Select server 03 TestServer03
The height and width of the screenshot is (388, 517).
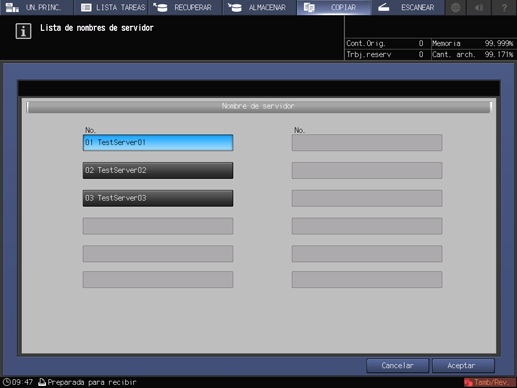click(158, 198)
